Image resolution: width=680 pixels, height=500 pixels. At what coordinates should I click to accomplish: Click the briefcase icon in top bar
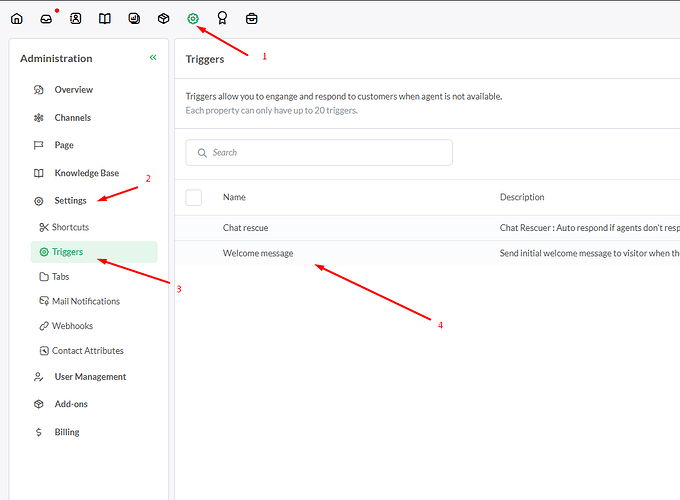tap(252, 19)
